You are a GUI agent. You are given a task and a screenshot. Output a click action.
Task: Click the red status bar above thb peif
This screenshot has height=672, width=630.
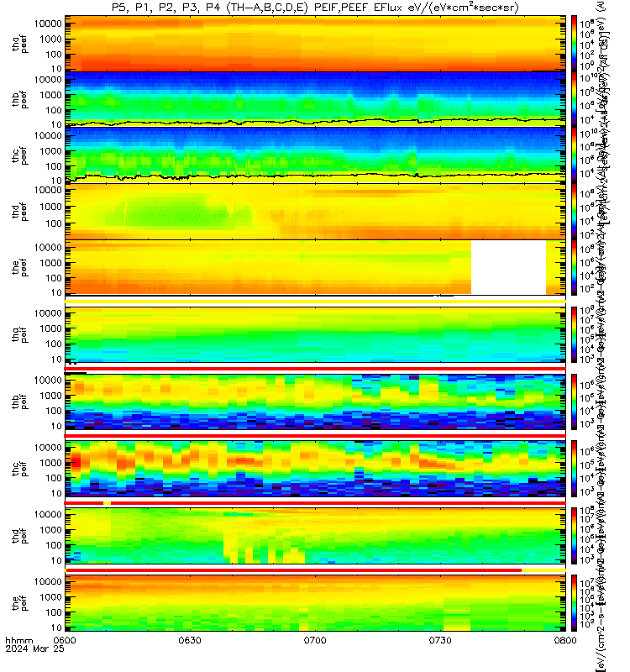[x=315, y=369]
